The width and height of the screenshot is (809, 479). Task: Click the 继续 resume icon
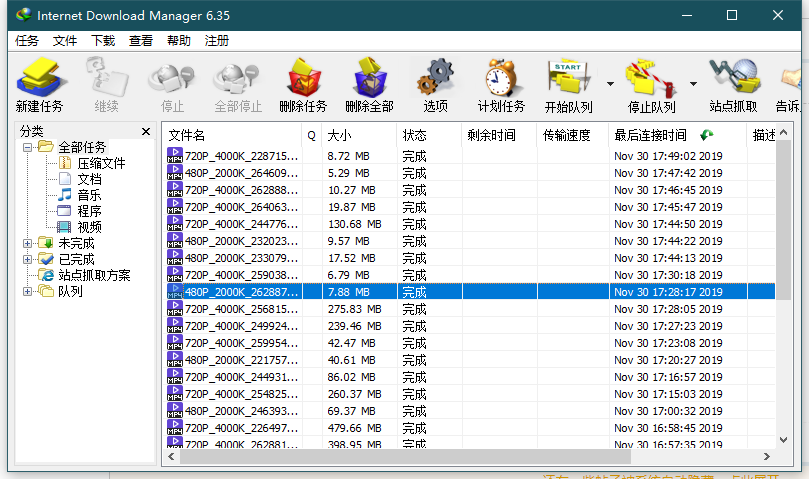(x=107, y=85)
